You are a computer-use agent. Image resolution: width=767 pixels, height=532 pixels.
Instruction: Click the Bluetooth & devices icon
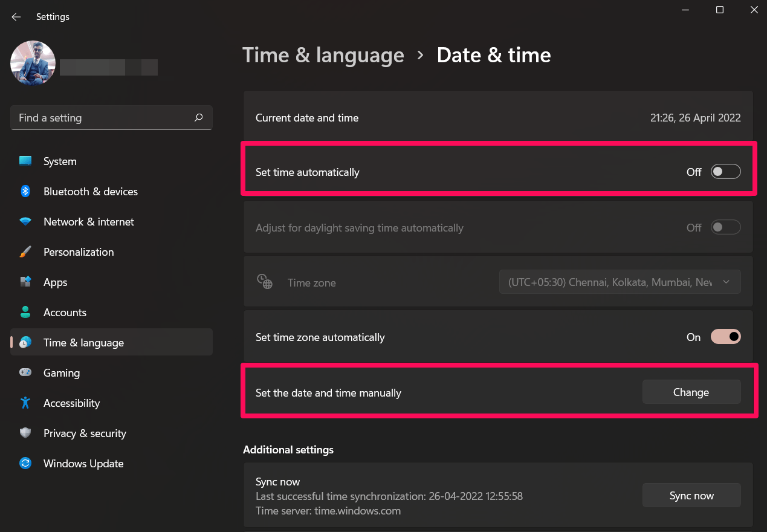pos(25,192)
